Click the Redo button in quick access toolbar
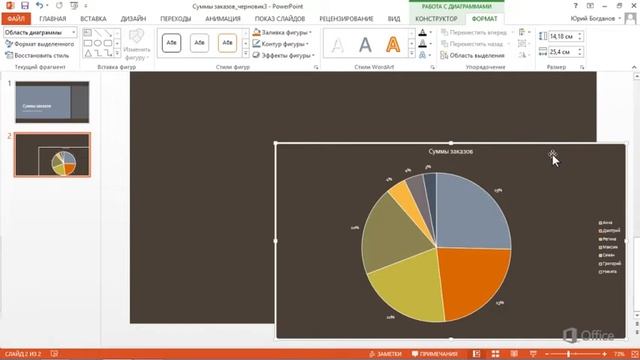 (x=59, y=6)
